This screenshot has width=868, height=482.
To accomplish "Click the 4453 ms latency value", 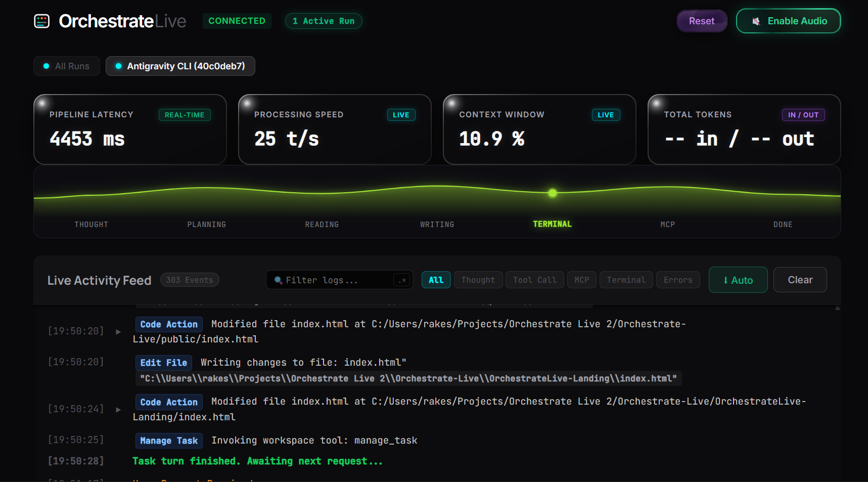I will 87,139.
